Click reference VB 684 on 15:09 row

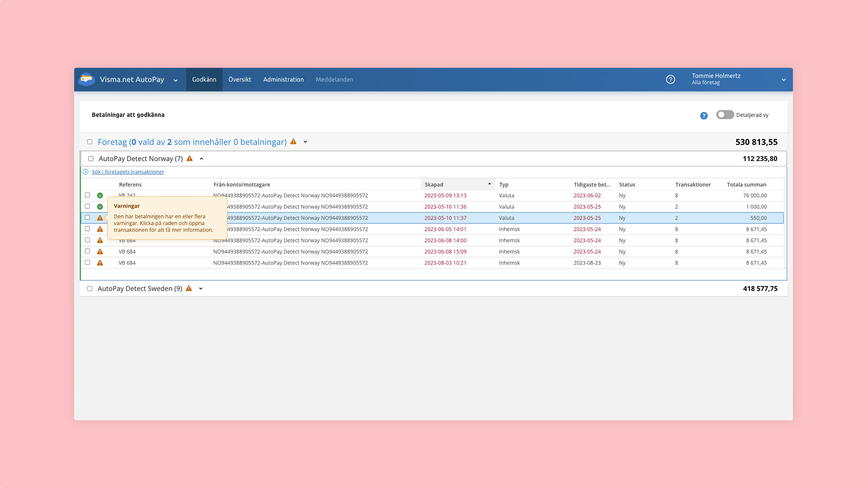pos(127,252)
